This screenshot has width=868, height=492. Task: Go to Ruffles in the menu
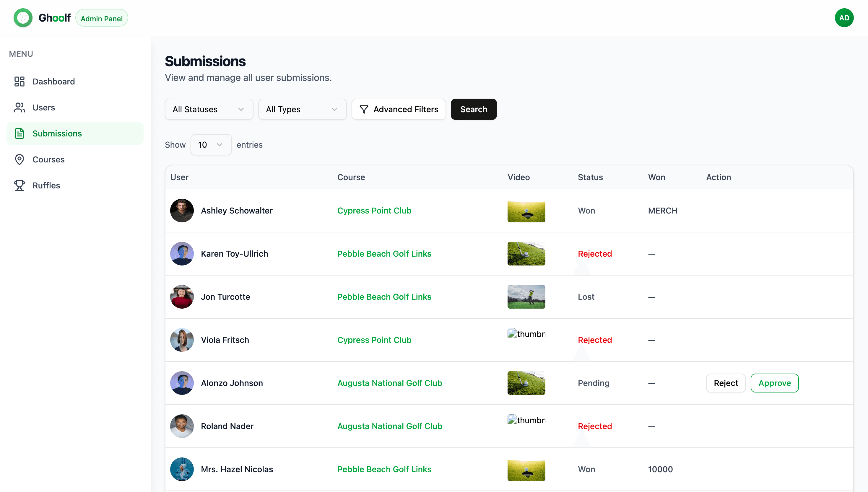click(75, 185)
